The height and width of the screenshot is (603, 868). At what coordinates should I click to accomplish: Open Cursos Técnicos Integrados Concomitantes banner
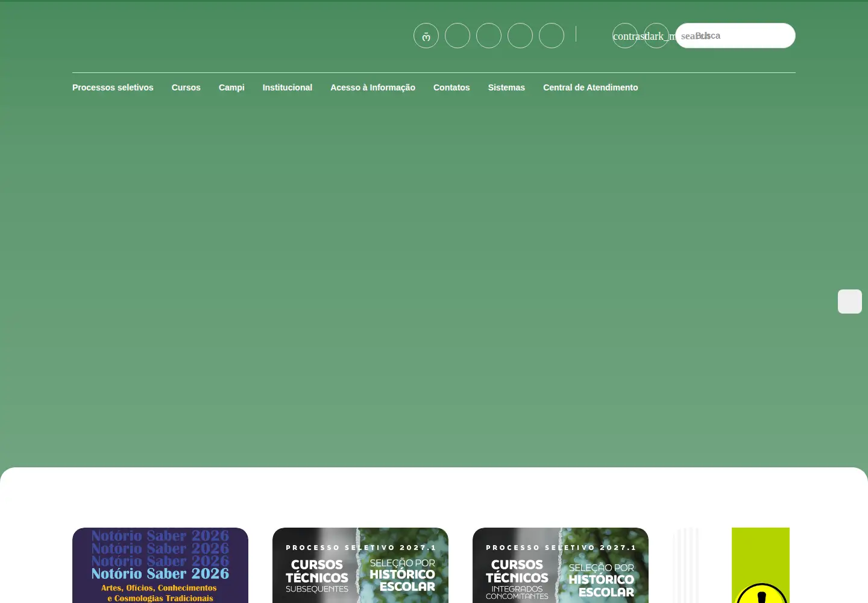[561, 565]
